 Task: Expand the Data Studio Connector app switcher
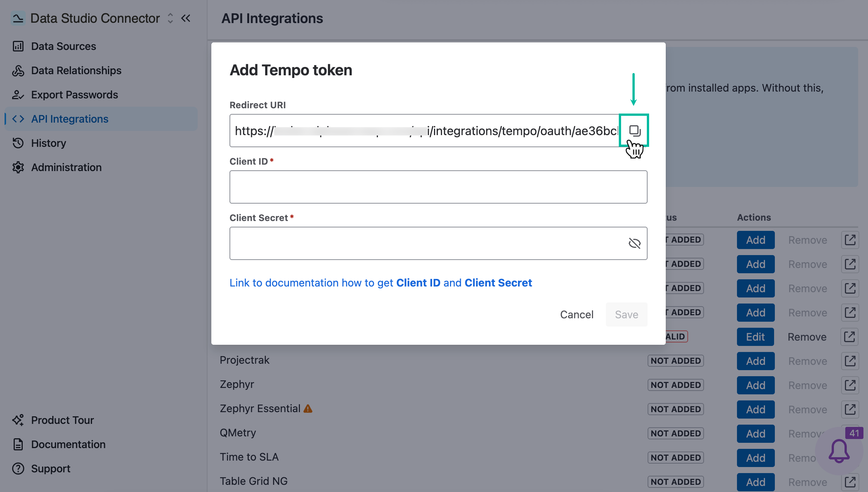(170, 18)
